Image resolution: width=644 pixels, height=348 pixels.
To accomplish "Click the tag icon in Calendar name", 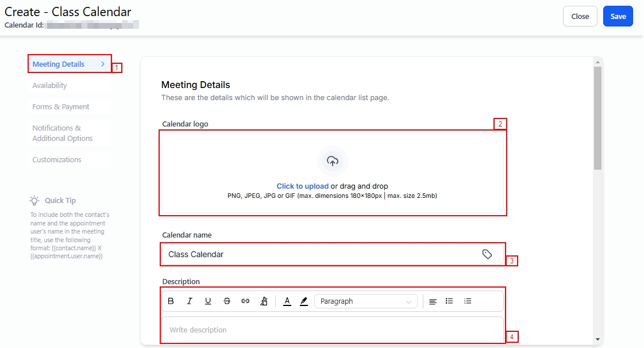I will [487, 254].
